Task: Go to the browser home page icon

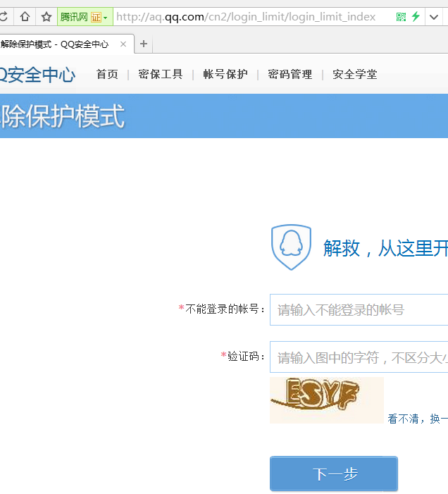Action: tap(25, 16)
